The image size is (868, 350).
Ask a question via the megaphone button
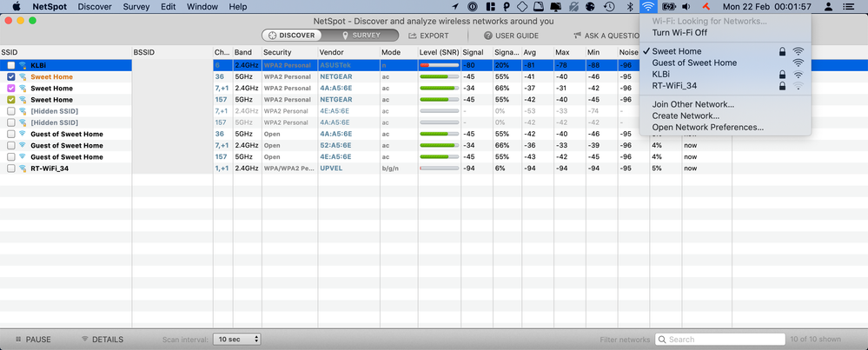606,36
